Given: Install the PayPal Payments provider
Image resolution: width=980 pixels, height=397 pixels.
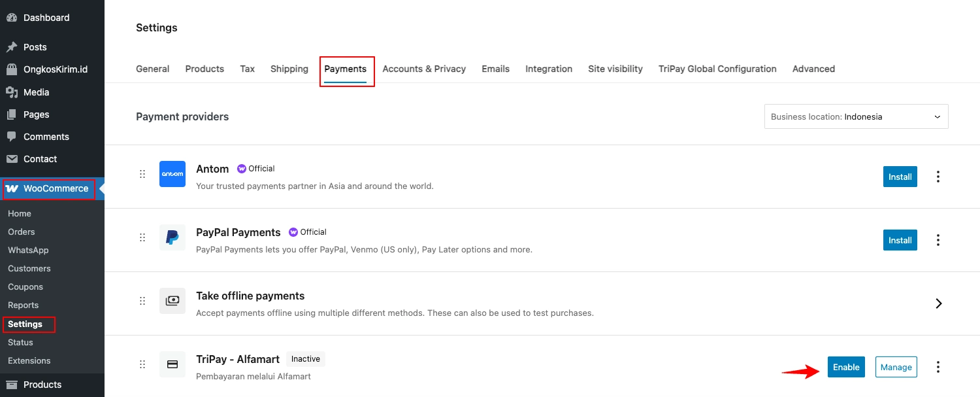Looking at the screenshot, I should tap(900, 240).
